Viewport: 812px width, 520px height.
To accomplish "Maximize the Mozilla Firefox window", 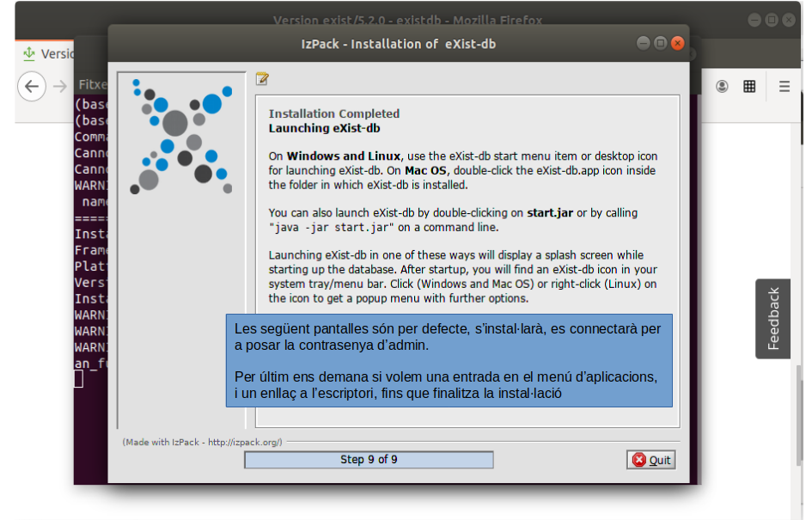I will point(772,21).
